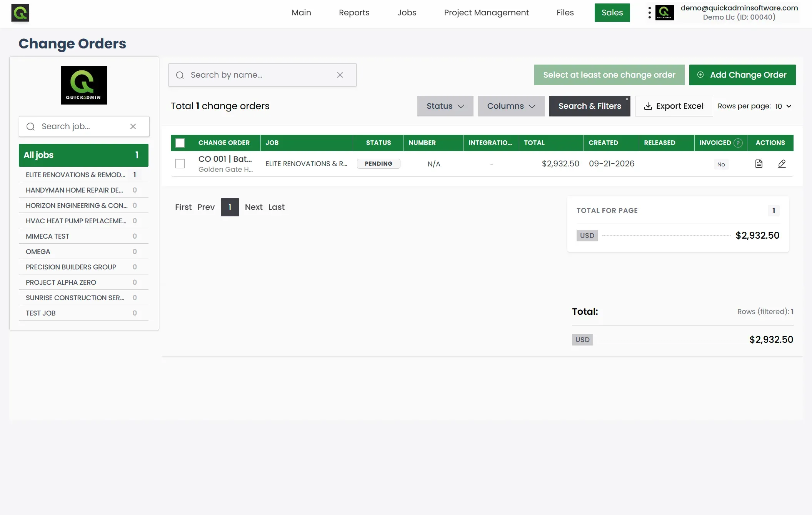Screen dimensions: 812x515
Task: Click the Add Change Order button
Action: click(742, 75)
